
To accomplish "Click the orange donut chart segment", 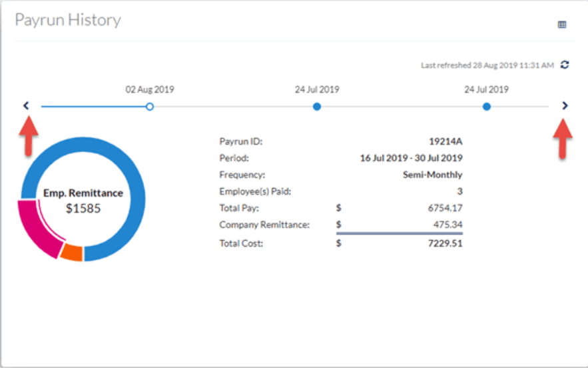I will click(72, 252).
